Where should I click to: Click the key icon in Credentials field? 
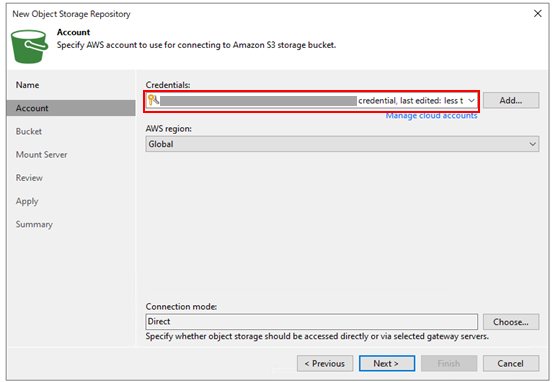(x=153, y=101)
